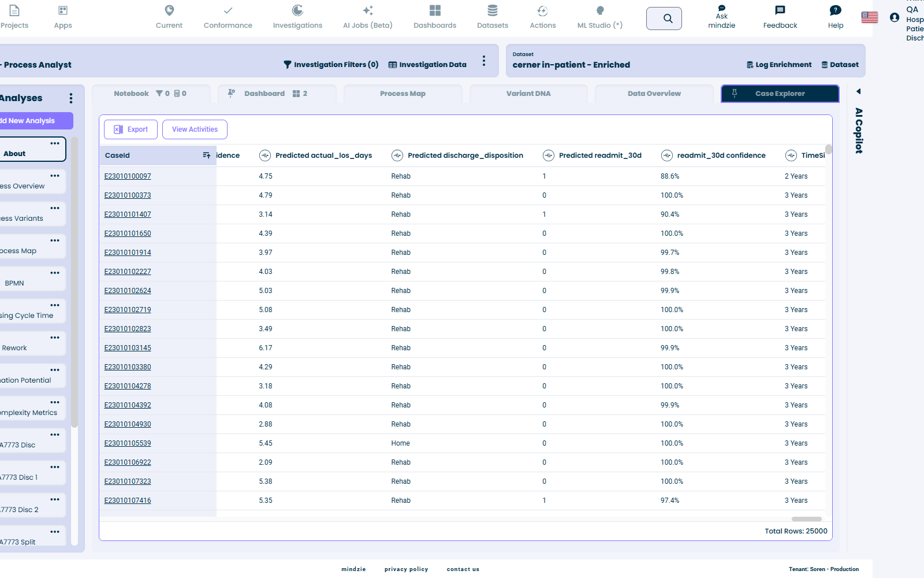Switch to Notebook tab

coord(150,94)
